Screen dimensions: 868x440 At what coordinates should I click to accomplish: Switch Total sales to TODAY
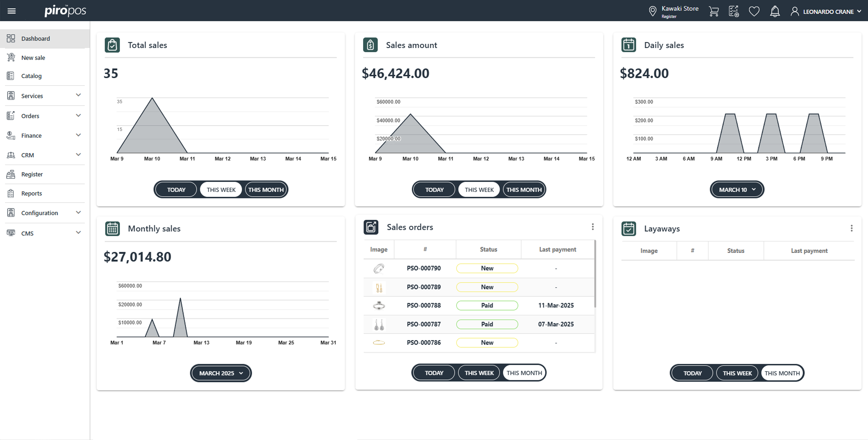coord(176,190)
